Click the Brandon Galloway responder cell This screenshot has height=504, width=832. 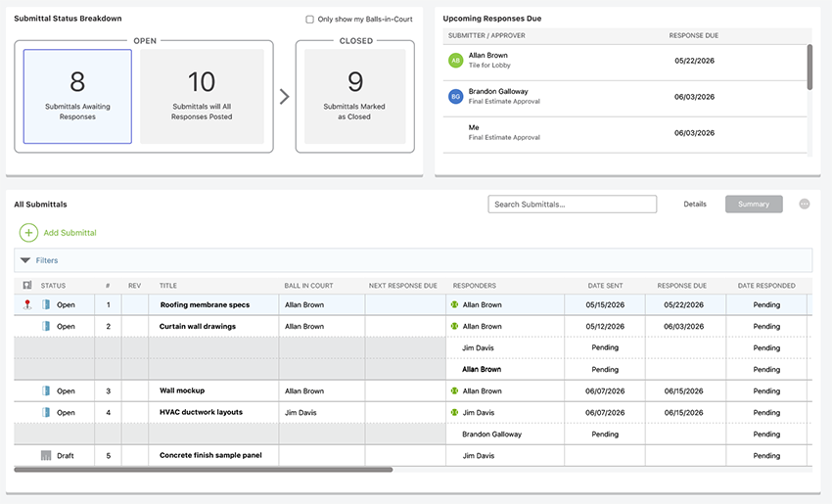(505, 434)
